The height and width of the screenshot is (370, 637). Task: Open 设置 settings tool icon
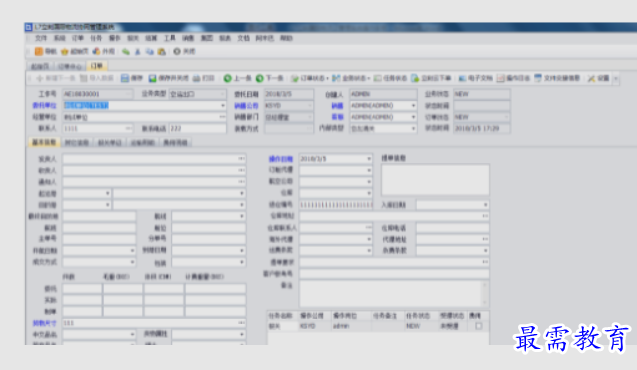[591, 78]
